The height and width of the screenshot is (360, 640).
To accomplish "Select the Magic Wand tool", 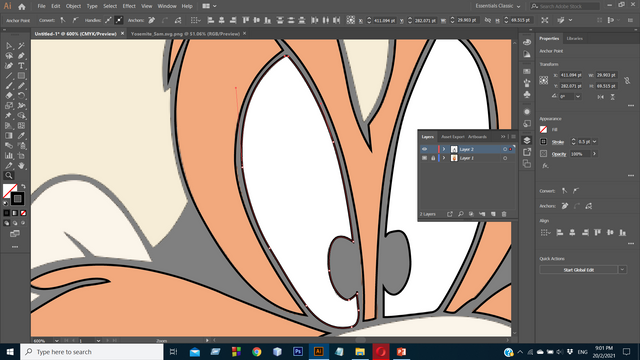I will tap(21, 46).
